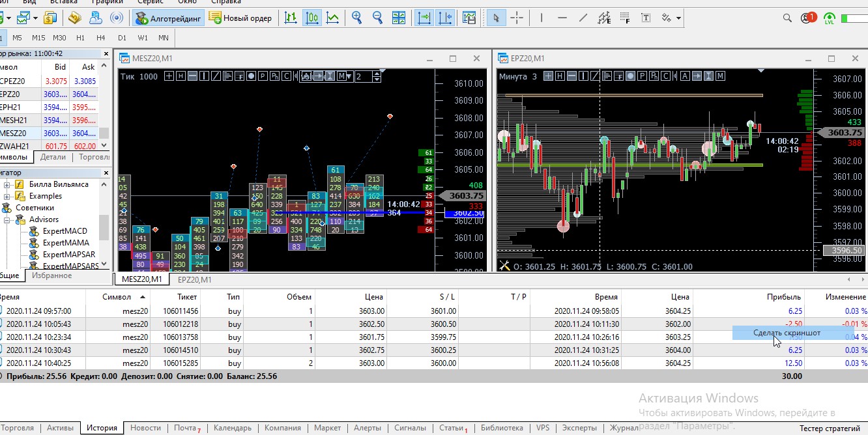Click the zoom in magnifier icon
The width and height of the screenshot is (868, 435).
coord(356,18)
